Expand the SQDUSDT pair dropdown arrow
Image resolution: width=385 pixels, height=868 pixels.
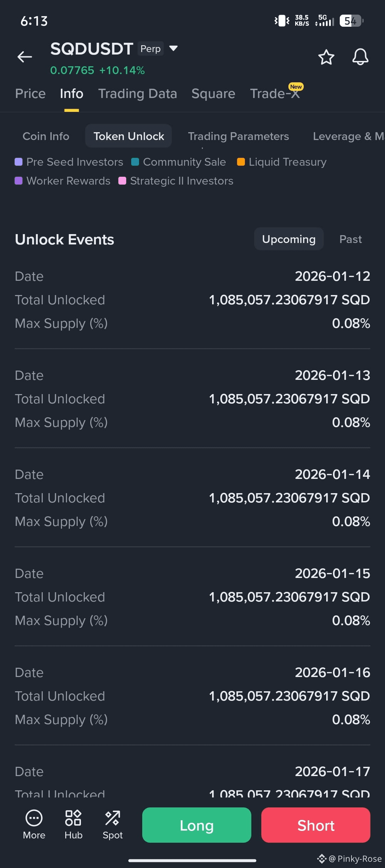coord(173,48)
